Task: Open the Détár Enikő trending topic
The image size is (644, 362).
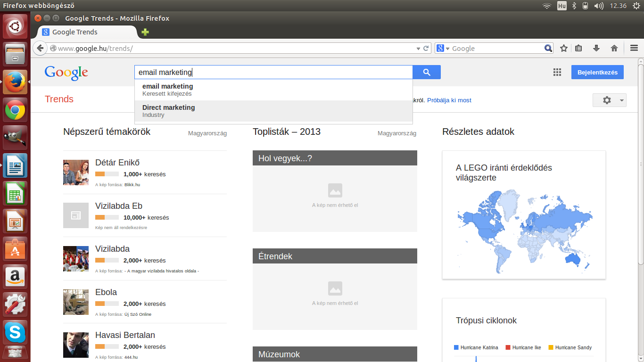Action: [117, 163]
